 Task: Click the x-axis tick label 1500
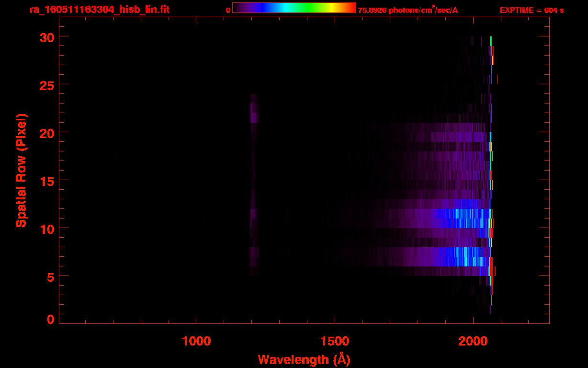[x=334, y=341]
